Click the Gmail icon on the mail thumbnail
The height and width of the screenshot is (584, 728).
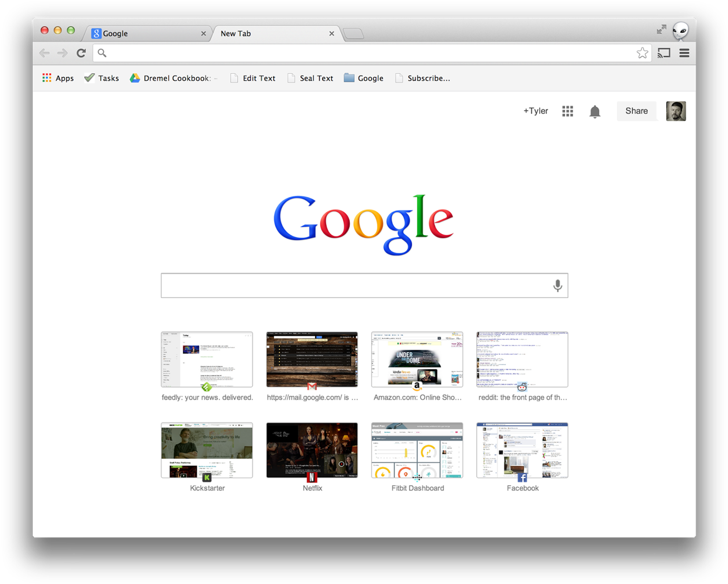[312, 387]
